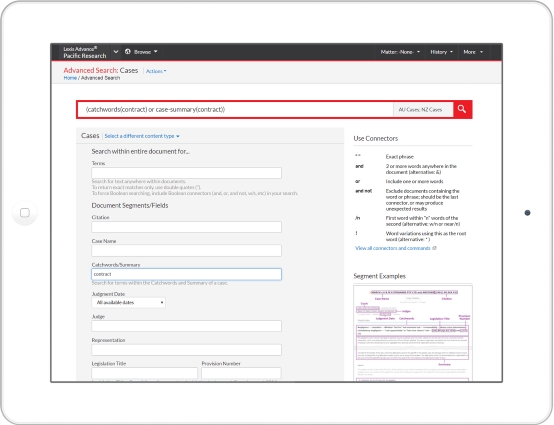
Task: Open the Judgment Date All available dates dropdown
Action: [128, 302]
